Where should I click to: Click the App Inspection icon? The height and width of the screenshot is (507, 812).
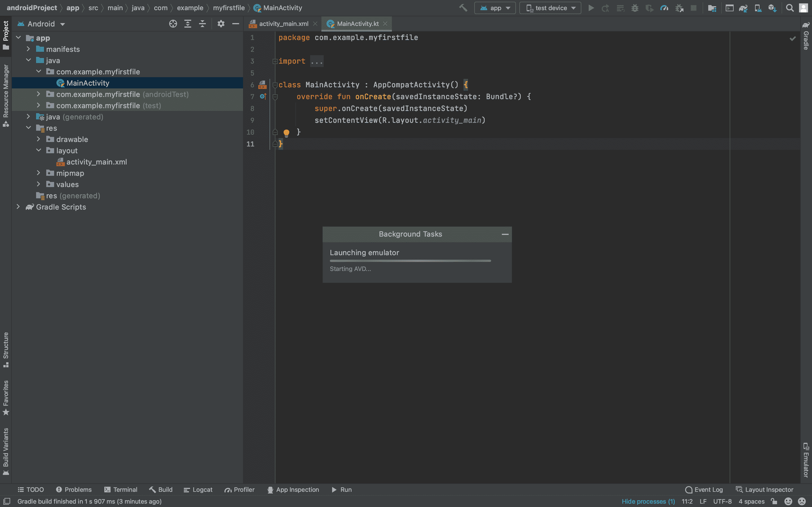point(270,490)
